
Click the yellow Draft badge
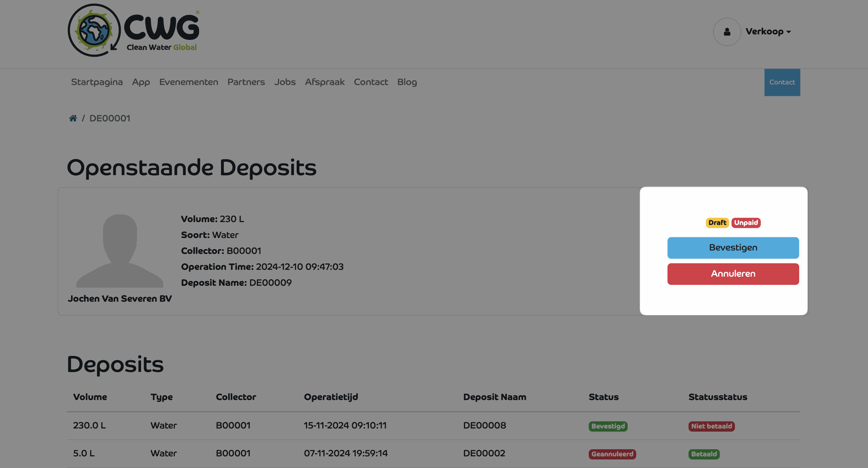717,223
